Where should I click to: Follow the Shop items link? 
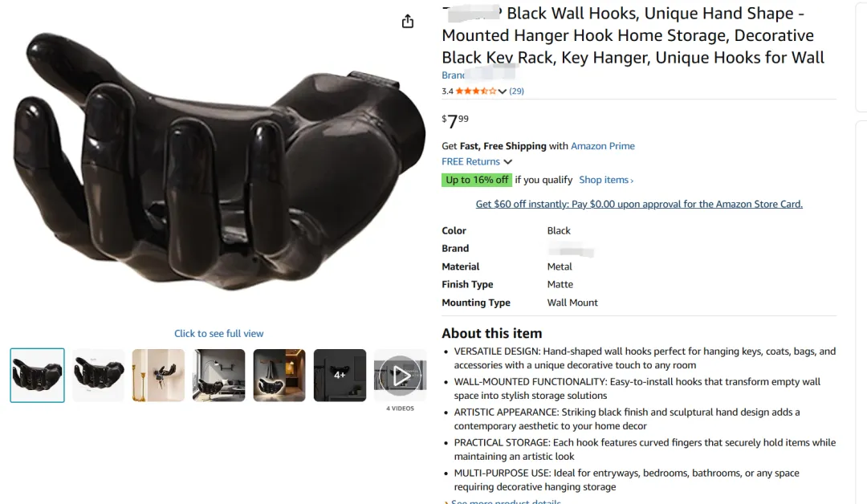(606, 180)
